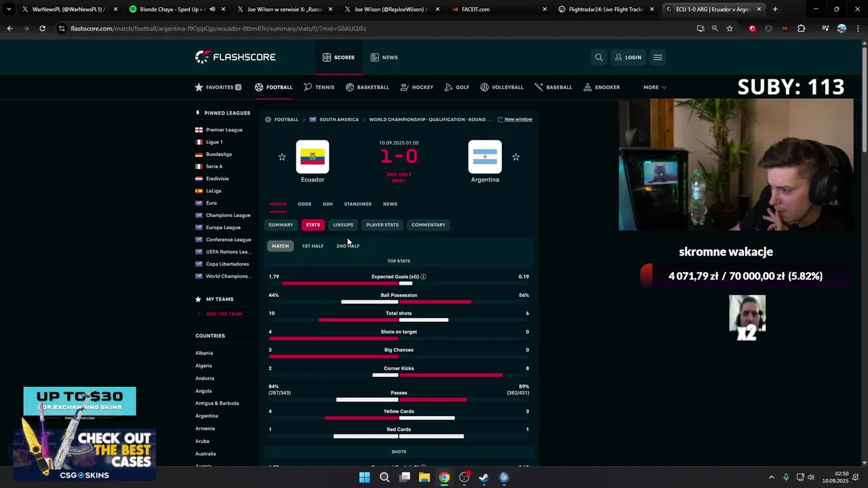Open a new browser tab
This screenshot has width=868, height=488.
tap(775, 9)
